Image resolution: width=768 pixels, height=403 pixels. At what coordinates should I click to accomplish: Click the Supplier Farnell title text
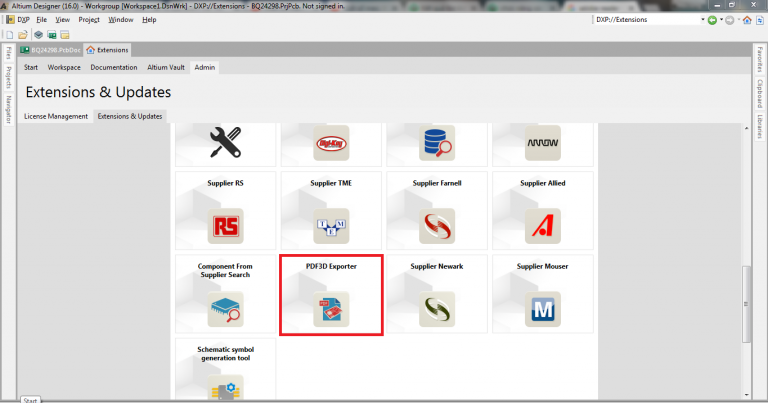tap(437, 183)
